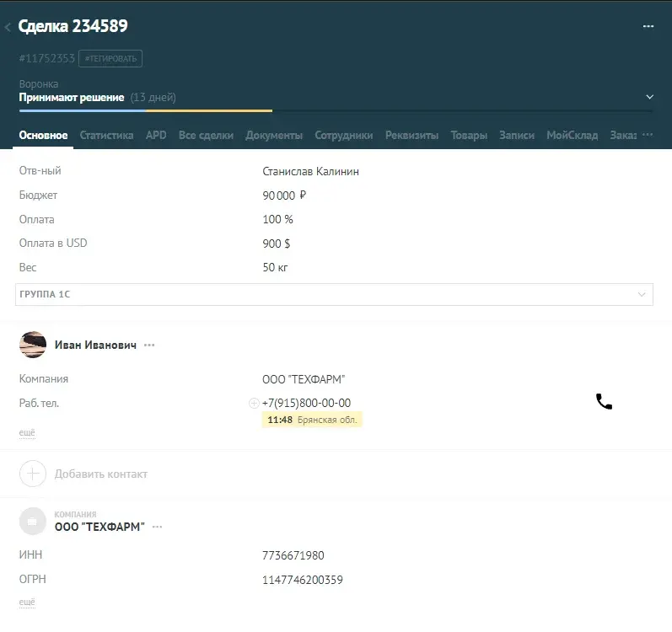Show more contact fields via ещё under Раб. тел.
This screenshot has width=672, height=632.
pyautogui.click(x=27, y=432)
